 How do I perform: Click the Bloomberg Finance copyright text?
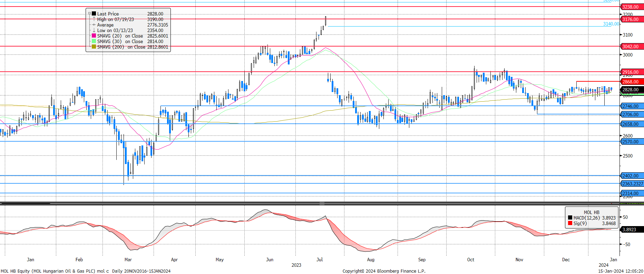tap(384, 271)
